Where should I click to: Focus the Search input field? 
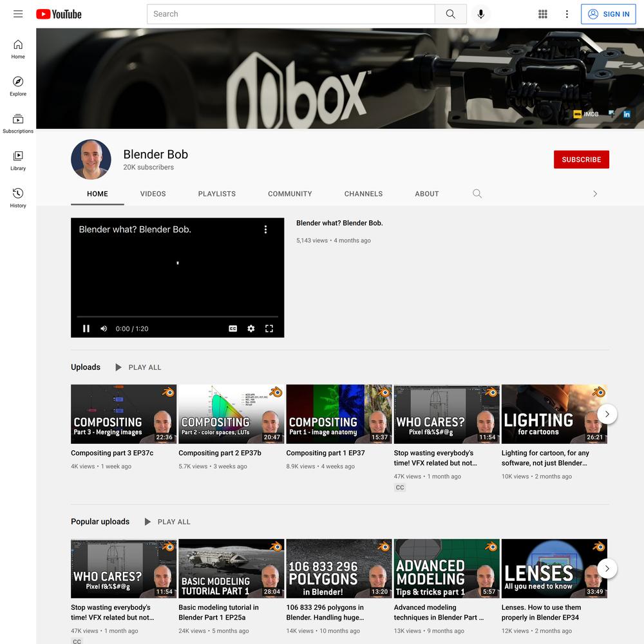tap(291, 14)
